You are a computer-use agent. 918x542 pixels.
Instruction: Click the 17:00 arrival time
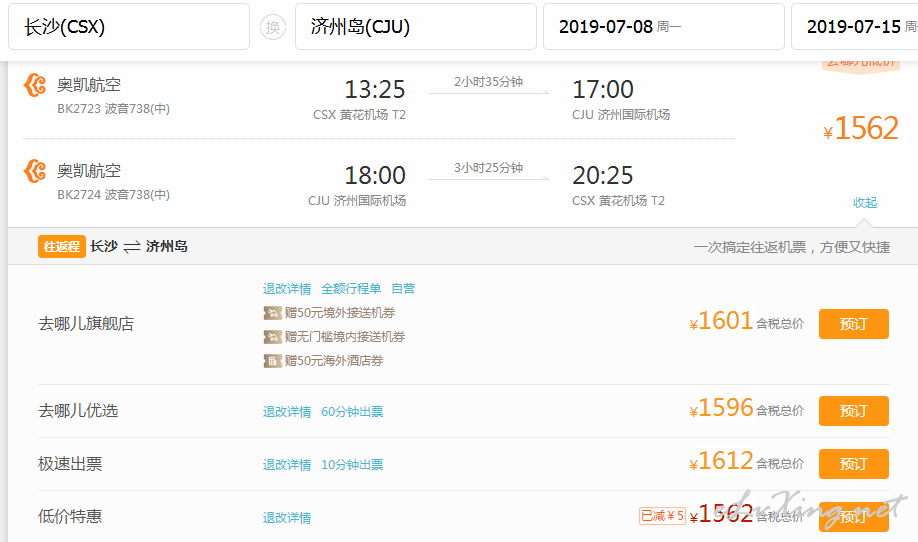(x=603, y=90)
